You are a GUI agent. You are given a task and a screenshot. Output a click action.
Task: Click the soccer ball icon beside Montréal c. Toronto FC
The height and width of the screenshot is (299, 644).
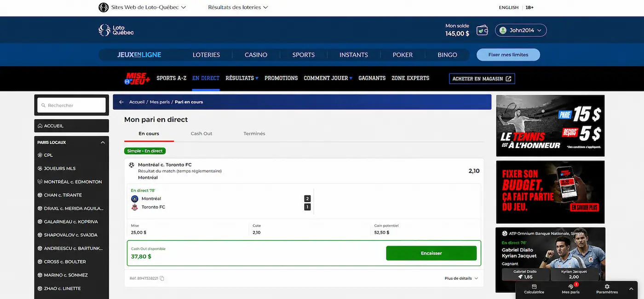[132, 165]
